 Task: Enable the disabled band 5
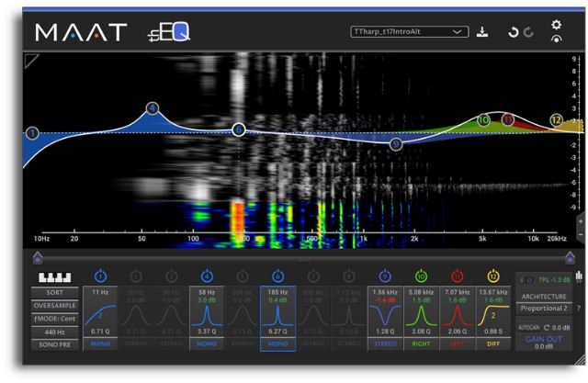(243, 276)
